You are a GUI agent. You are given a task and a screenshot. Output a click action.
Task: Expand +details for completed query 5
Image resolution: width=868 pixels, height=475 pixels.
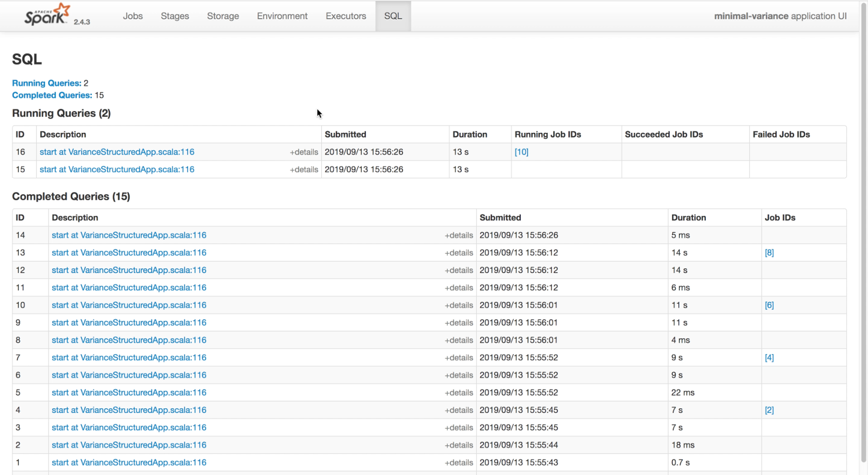459,393
